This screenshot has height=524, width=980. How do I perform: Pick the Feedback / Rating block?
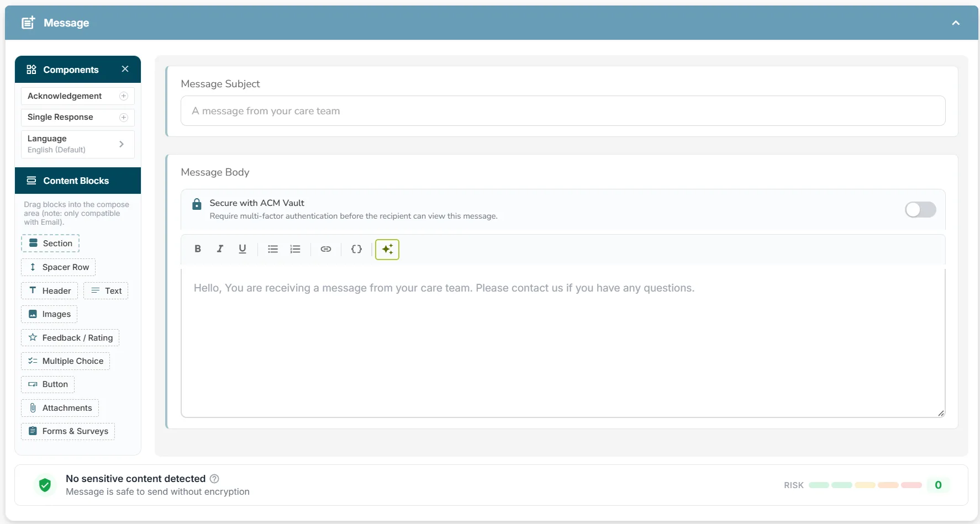click(x=70, y=338)
